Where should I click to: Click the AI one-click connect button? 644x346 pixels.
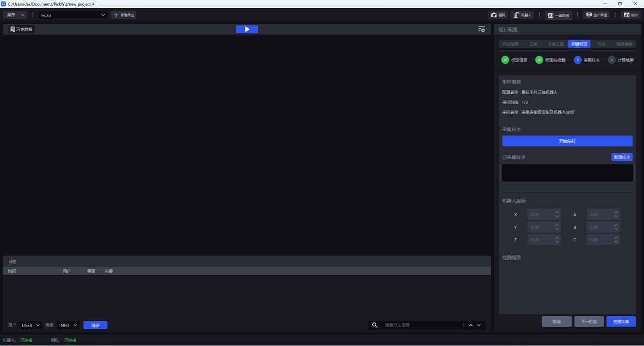tap(558, 15)
